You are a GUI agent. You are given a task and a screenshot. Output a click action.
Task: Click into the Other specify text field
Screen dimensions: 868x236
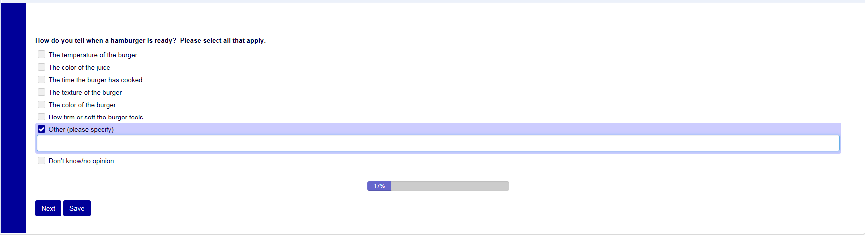click(x=438, y=143)
